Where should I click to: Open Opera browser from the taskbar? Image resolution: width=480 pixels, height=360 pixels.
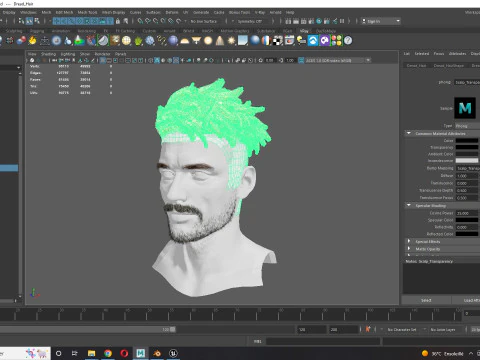pos(124,353)
